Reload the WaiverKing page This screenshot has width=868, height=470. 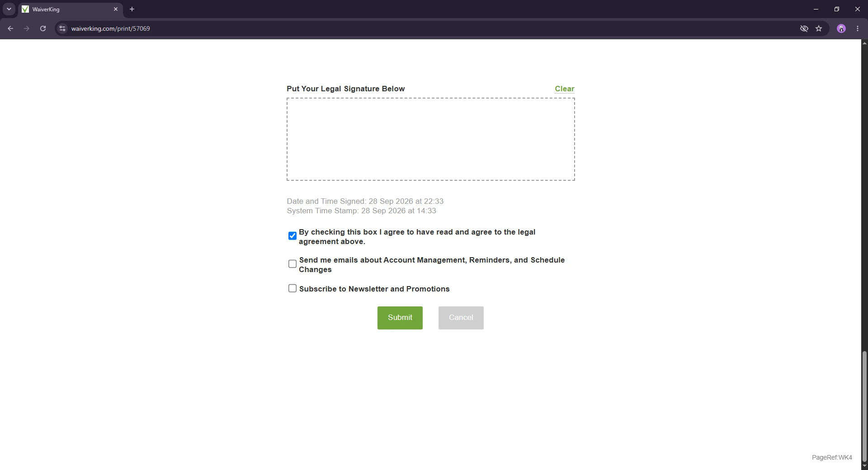pos(43,28)
